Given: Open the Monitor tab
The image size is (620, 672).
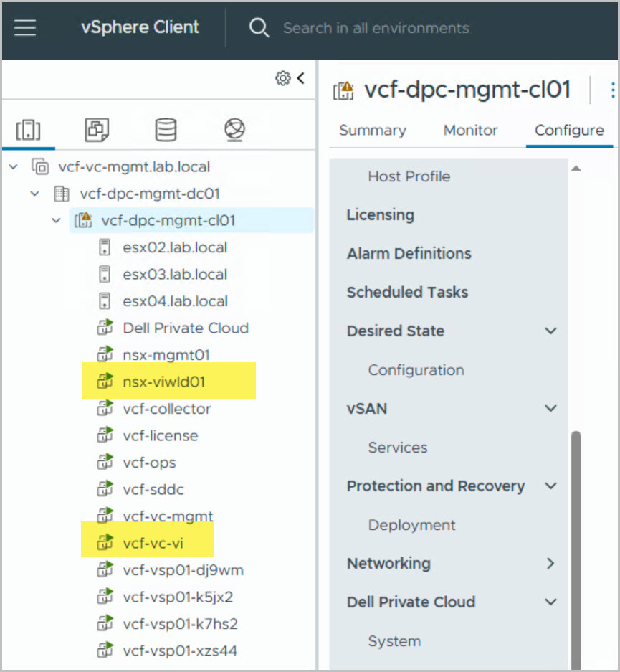Looking at the screenshot, I should 471,131.
